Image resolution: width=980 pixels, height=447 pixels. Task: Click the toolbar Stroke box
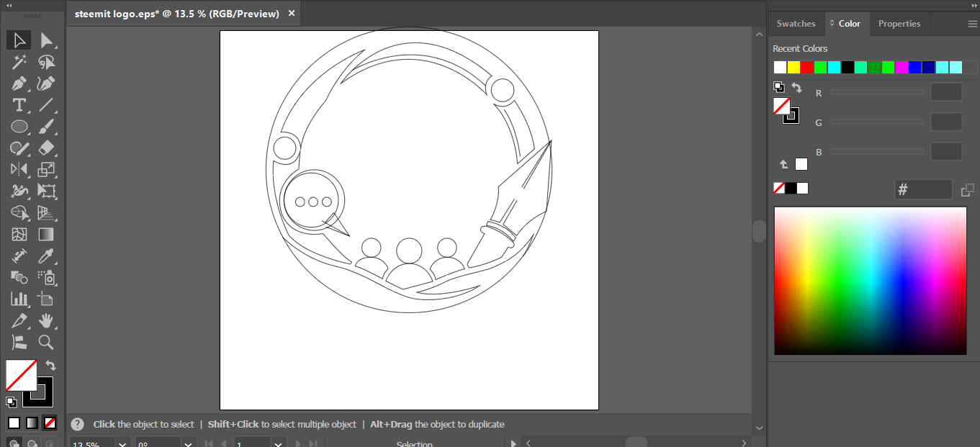(x=45, y=398)
